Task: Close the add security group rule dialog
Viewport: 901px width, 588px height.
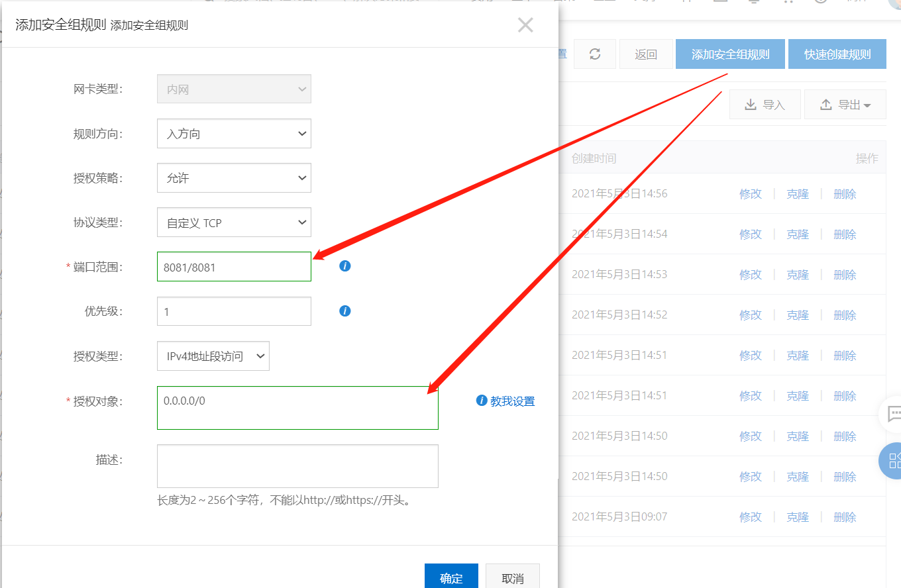Action: coord(525,25)
